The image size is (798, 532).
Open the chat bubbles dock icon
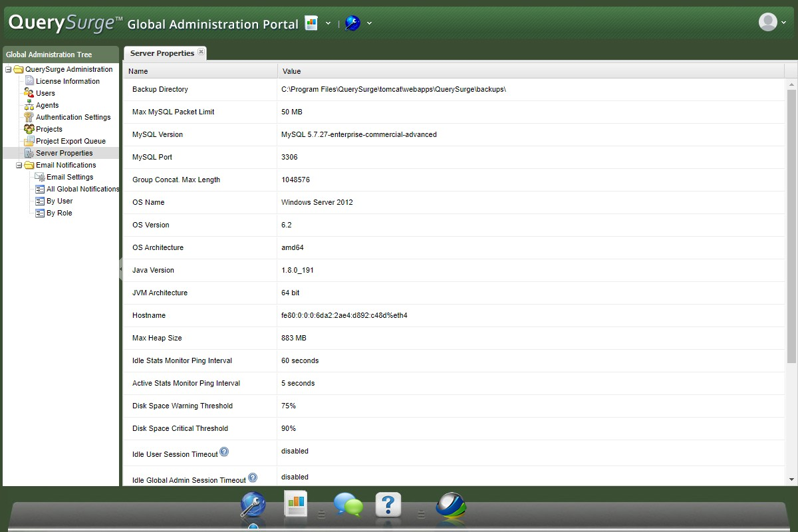348,505
